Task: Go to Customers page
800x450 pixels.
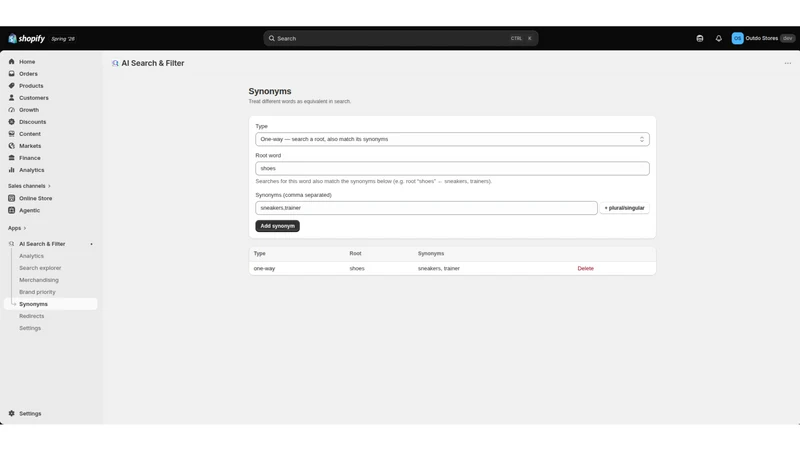Action: coord(34,97)
